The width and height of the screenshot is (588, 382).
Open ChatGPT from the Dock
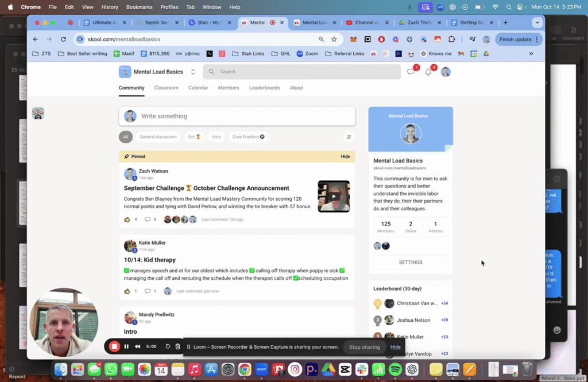coord(412,369)
